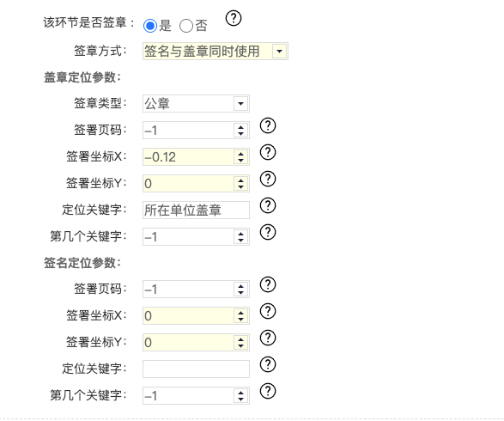This screenshot has width=504, height=421.
Task: Adjust stepper for 签名 第几个关键字
Action: 240,395
